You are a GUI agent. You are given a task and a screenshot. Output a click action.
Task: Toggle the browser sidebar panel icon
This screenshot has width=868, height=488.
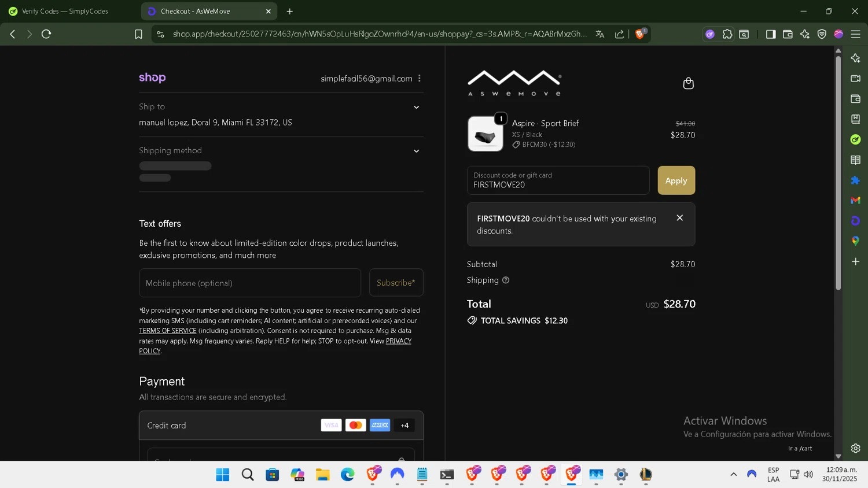[770, 34]
